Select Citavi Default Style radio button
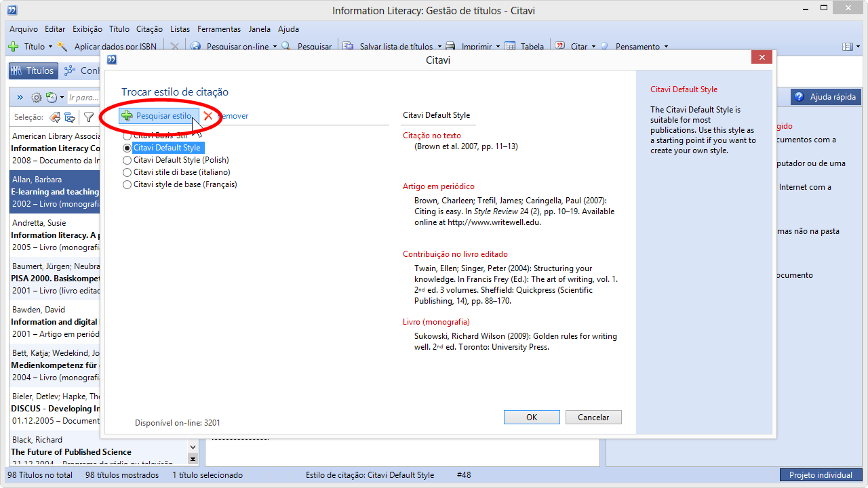The width and height of the screenshot is (868, 488). 127,148
